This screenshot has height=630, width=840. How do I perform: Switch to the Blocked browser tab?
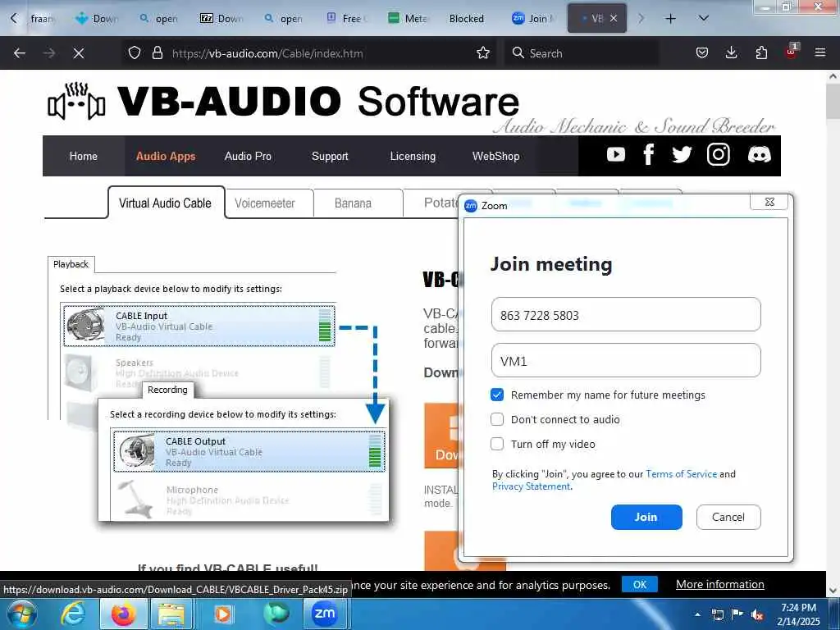[x=467, y=18]
